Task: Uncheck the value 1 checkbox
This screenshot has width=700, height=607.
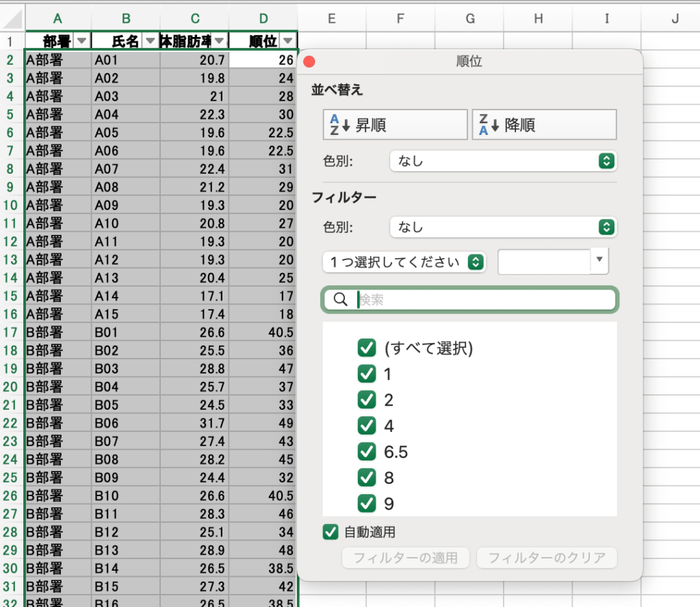Action: coord(367,374)
